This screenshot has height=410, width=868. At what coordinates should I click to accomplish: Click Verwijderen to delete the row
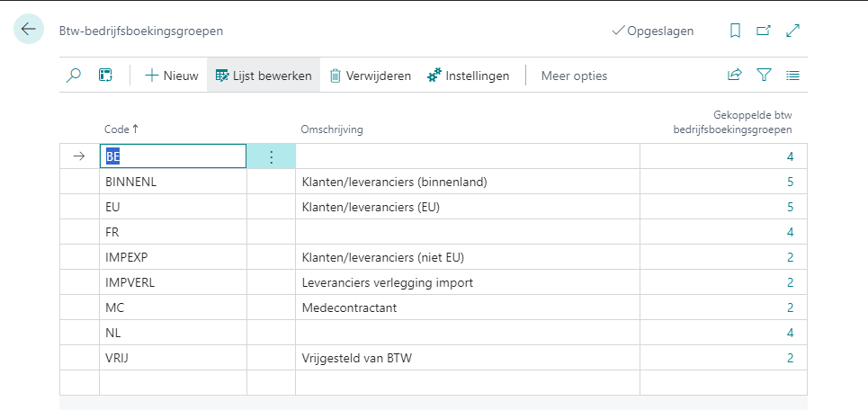click(x=371, y=76)
